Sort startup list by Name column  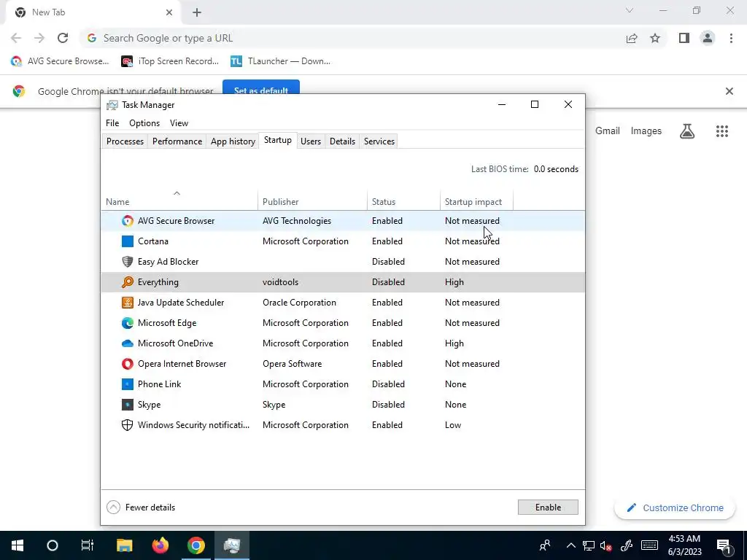pyautogui.click(x=179, y=202)
